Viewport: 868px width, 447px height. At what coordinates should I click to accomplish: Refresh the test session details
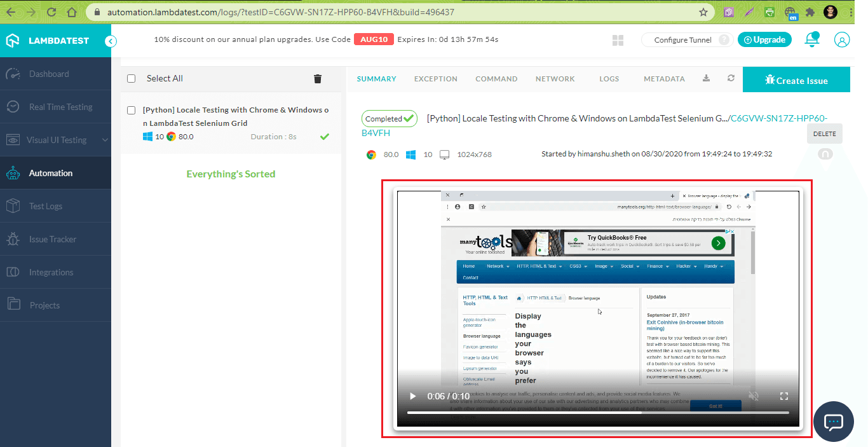[x=731, y=78]
